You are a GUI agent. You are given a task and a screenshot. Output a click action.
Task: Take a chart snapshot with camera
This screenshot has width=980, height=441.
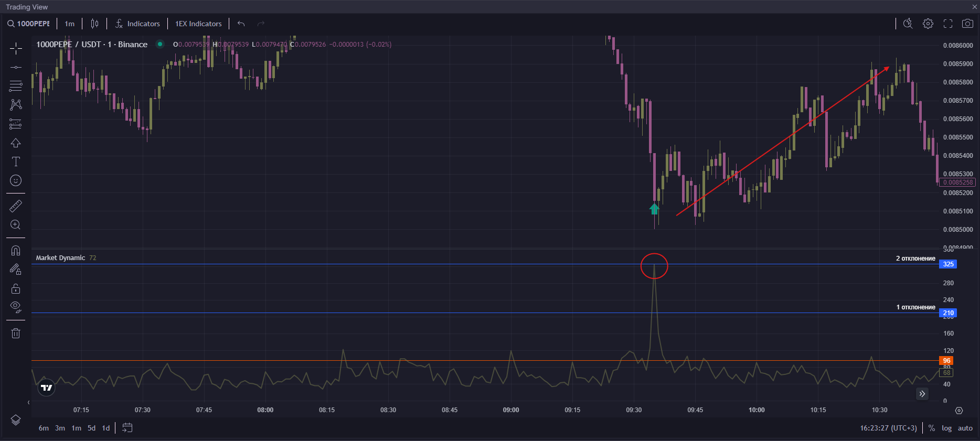tap(967, 24)
